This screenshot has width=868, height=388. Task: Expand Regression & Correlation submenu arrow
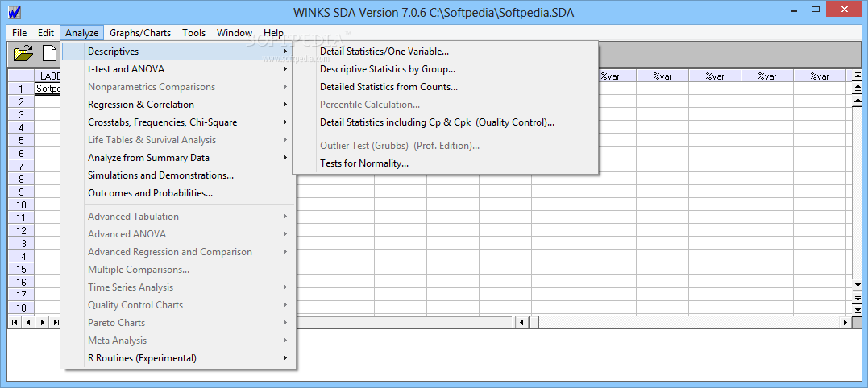(x=285, y=105)
